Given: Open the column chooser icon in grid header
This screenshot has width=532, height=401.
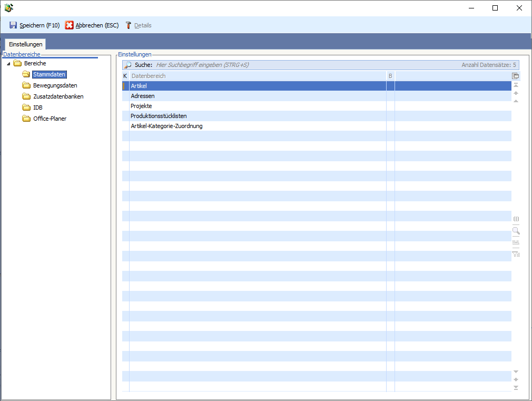Looking at the screenshot, I should click(516, 76).
